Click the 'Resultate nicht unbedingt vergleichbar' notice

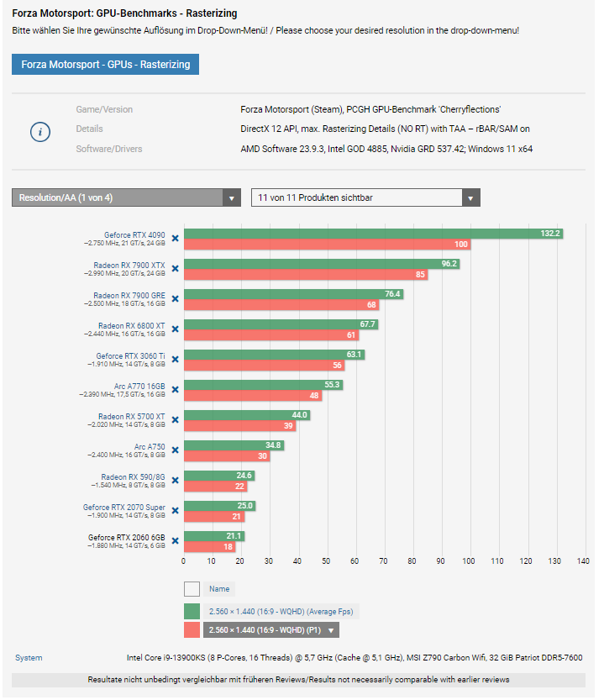298,680
